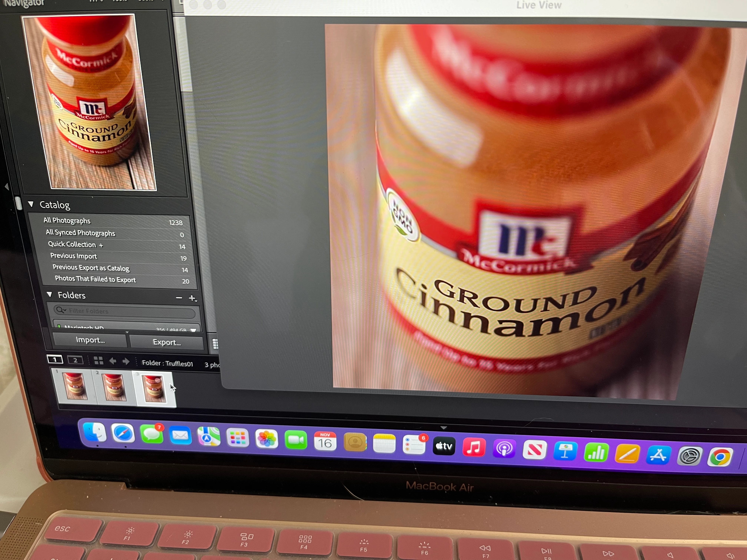This screenshot has width=747, height=560.
Task: Select All Photographs in Catalog
Action: click(67, 221)
